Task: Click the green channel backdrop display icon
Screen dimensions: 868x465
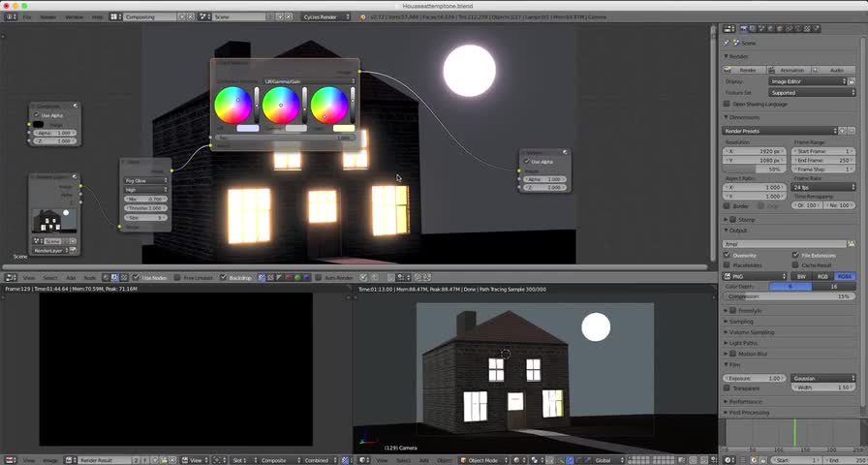Action: click(x=296, y=277)
